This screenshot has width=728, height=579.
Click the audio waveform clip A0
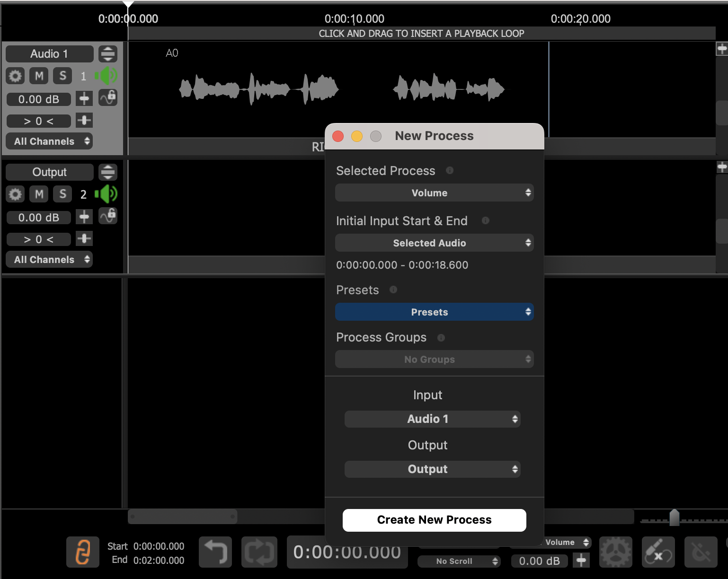coord(258,89)
